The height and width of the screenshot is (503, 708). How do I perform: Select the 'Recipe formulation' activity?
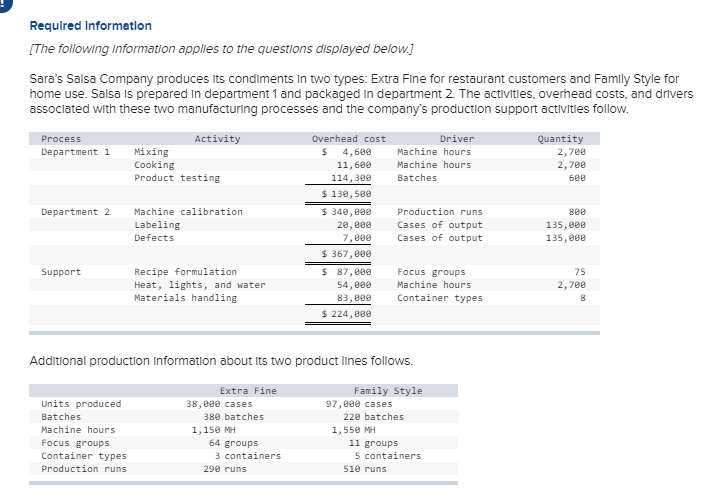[185, 272]
